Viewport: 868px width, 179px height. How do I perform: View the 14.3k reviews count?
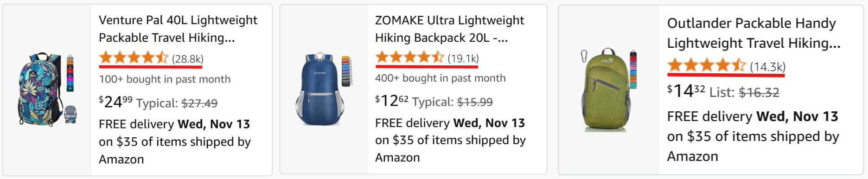(x=768, y=67)
